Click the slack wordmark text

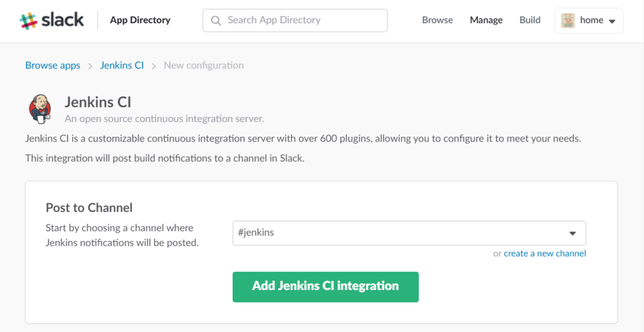63,20
